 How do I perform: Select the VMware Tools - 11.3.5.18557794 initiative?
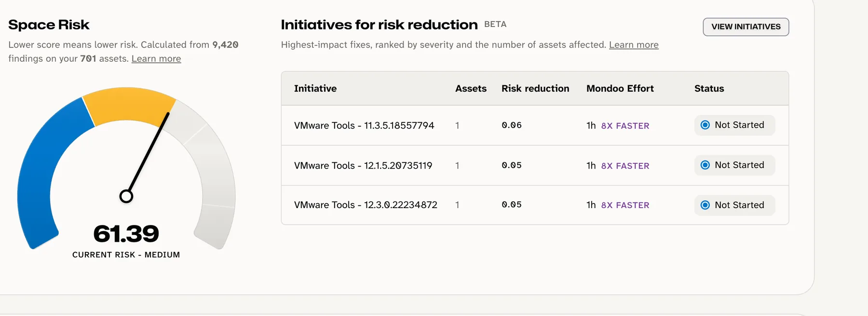(364, 125)
